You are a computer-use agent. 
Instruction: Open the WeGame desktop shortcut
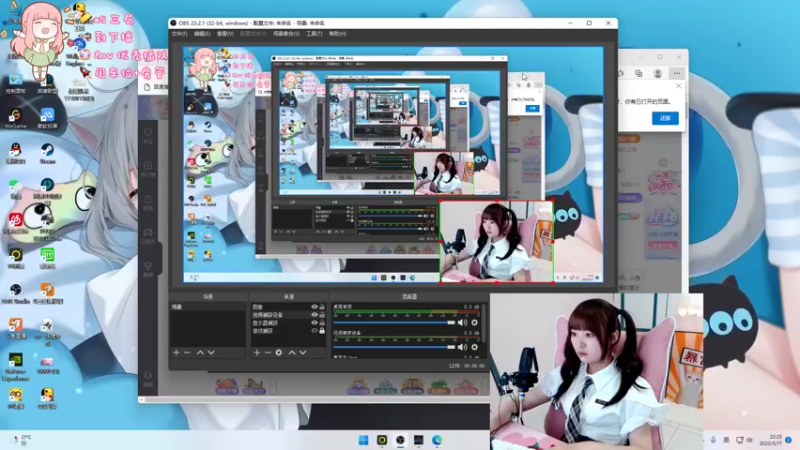pyautogui.click(x=15, y=118)
